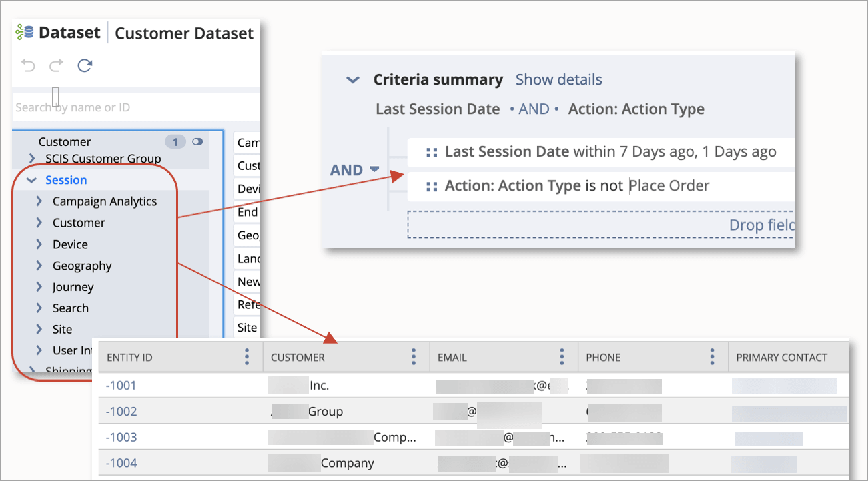Click the AND operator in summary line
868x481 pixels.
(534, 109)
